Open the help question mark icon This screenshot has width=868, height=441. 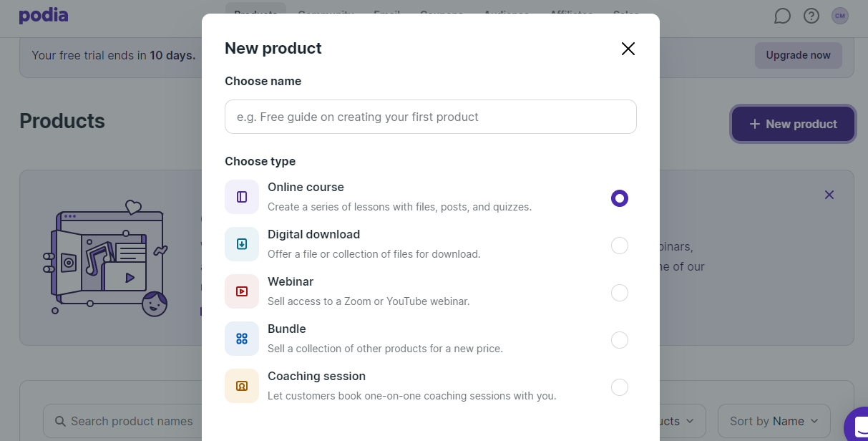pos(811,16)
